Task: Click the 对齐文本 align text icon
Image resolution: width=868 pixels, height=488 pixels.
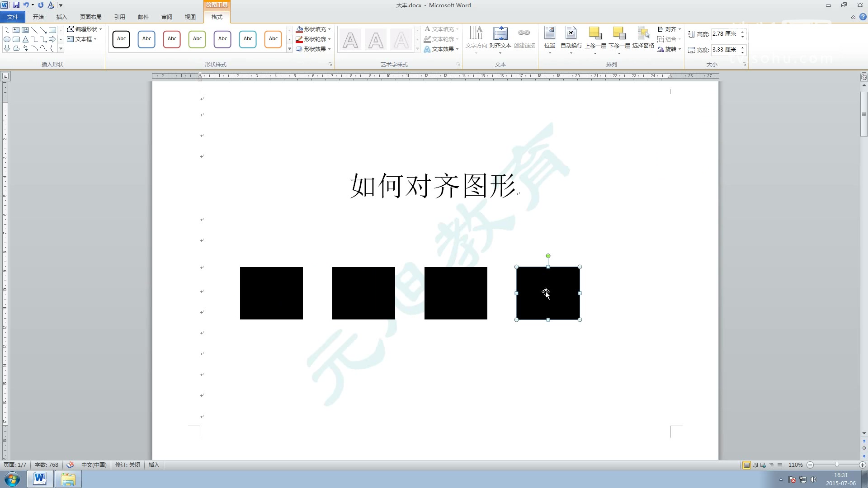Action: pos(500,33)
